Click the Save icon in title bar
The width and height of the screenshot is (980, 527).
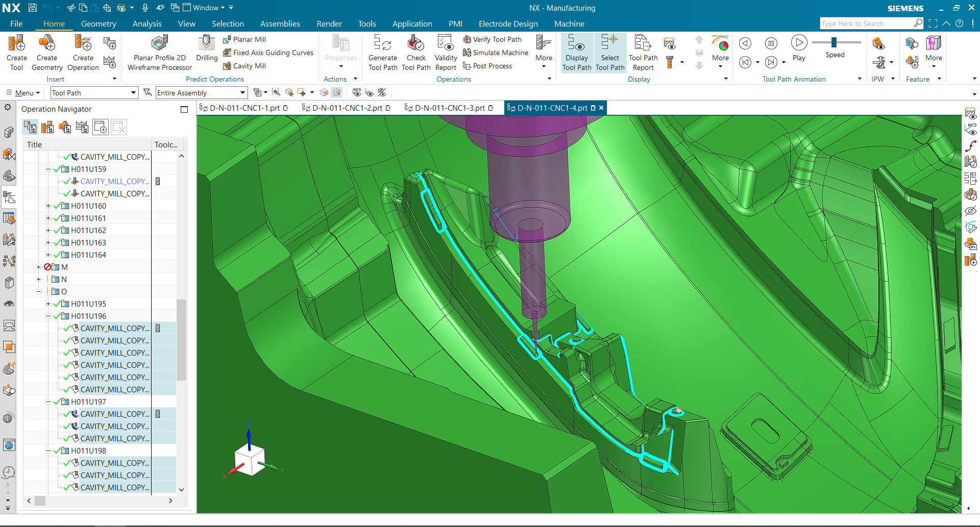pyautogui.click(x=32, y=8)
